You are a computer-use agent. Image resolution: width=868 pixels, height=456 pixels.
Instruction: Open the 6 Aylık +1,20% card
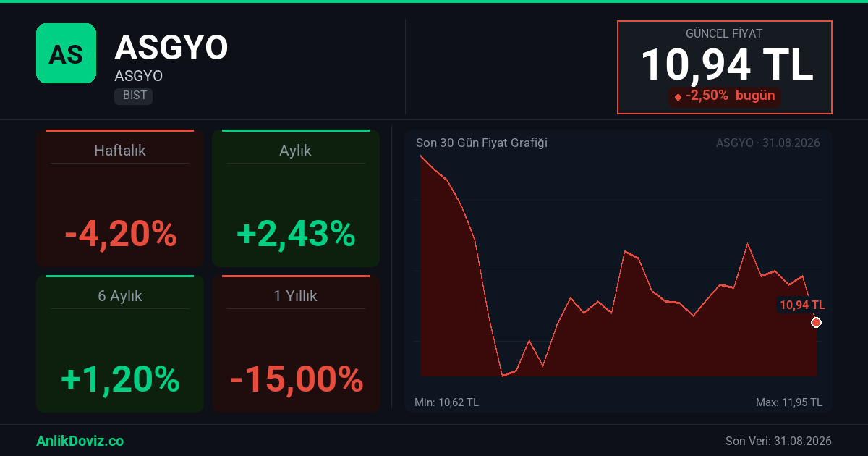tap(120, 344)
